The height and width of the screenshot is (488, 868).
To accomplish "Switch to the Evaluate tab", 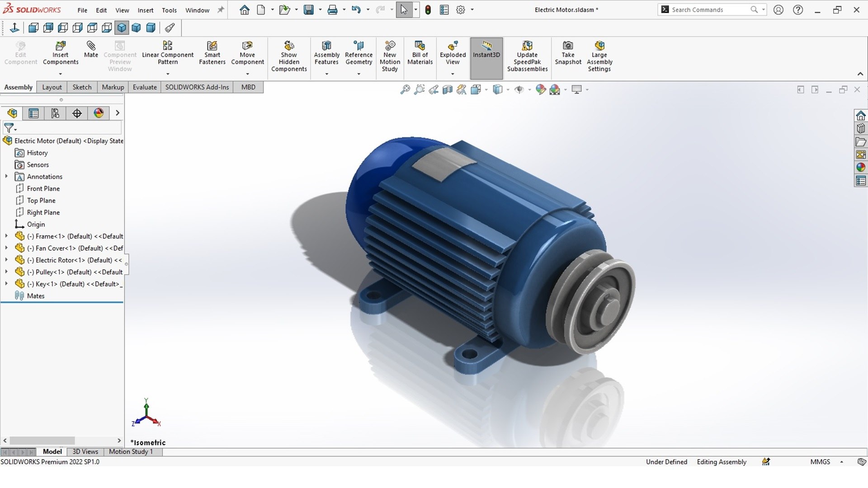I will click(x=145, y=87).
